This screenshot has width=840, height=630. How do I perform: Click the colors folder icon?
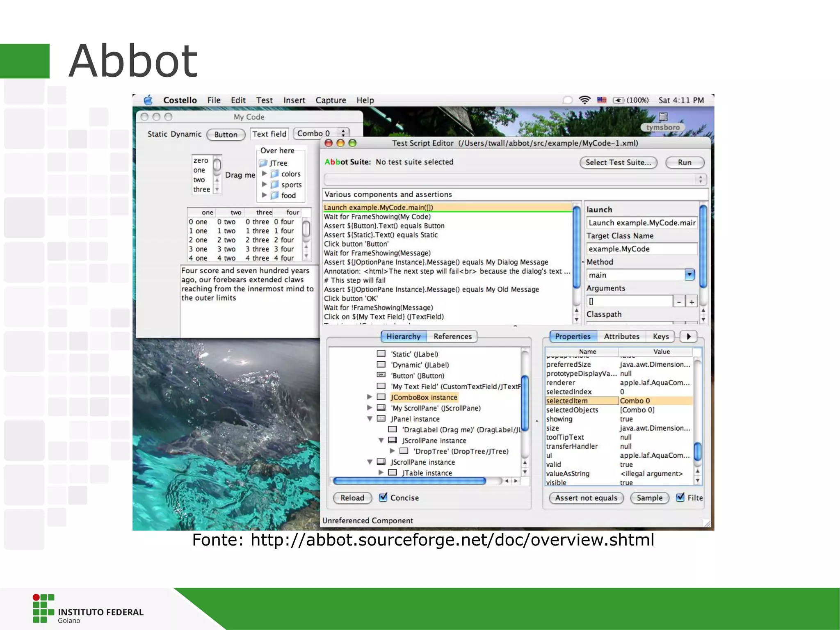pos(275,174)
